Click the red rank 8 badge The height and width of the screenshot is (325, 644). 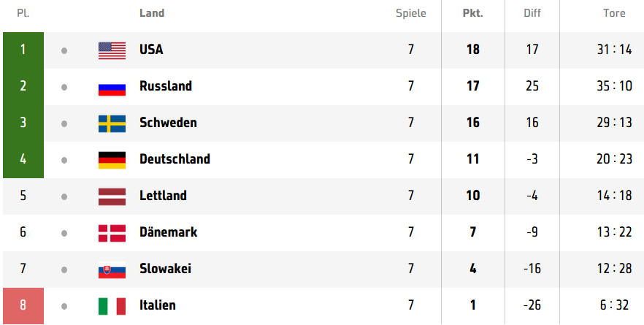click(x=23, y=306)
